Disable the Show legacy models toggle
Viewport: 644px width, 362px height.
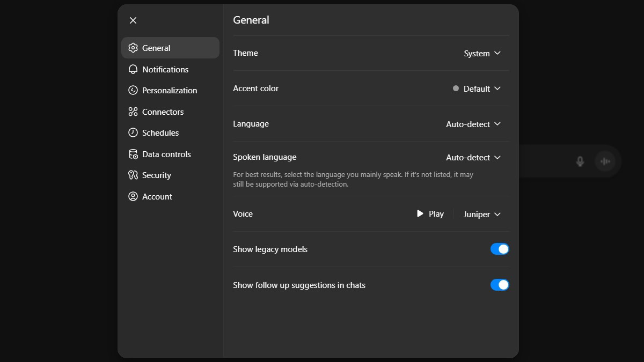(x=500, y=249)
